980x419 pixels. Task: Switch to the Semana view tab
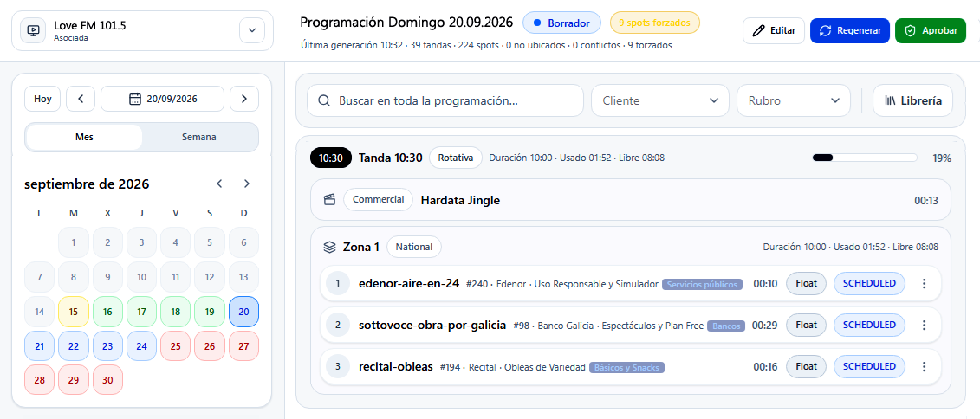[x=198, y=137]
